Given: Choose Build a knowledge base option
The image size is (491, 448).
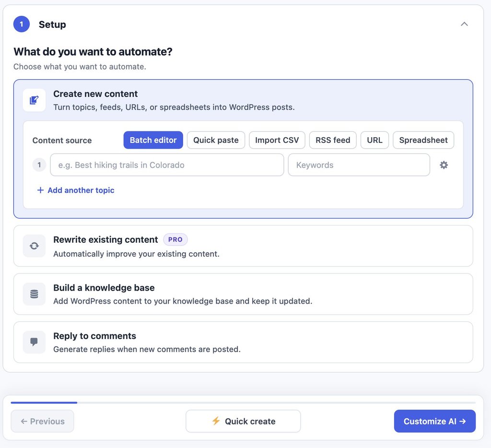Looking at the screenshot, I should pos(243,294).
